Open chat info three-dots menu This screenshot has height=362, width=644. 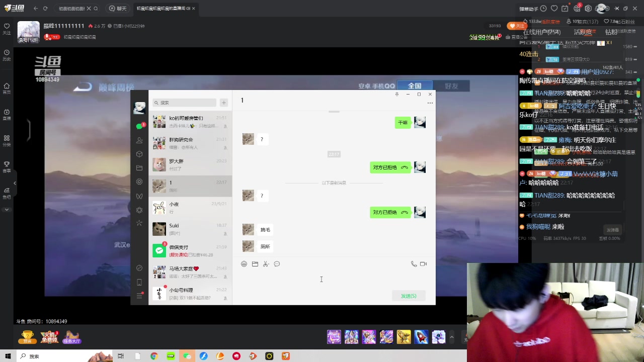[x=430, y=103]
